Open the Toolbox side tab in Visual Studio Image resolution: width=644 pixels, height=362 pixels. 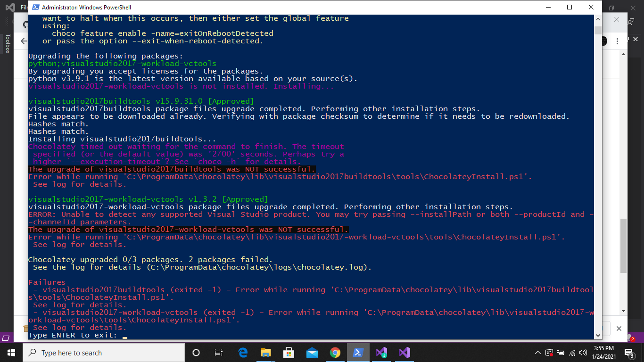tap(7, 44)
